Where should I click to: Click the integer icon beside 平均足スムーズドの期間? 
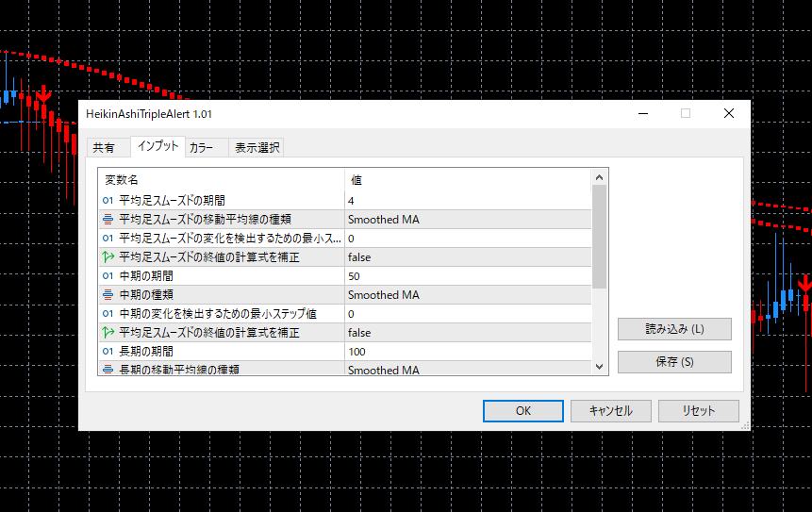[108, 200]
